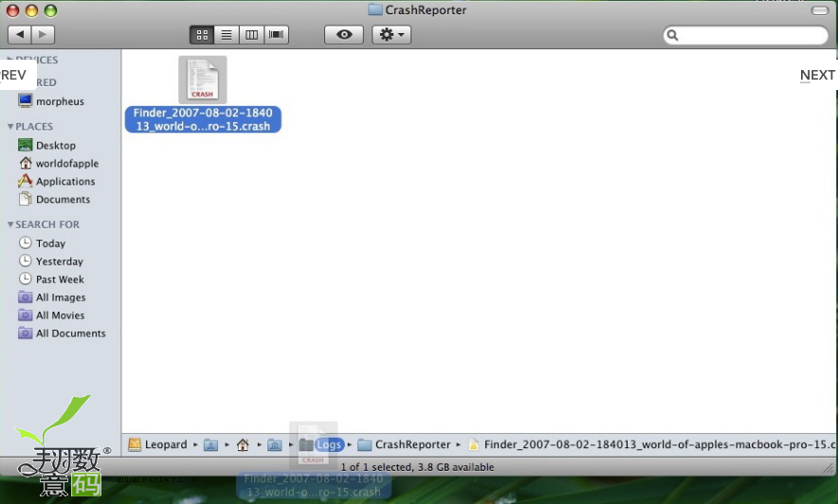Switch to icon view

coord(202,35)
